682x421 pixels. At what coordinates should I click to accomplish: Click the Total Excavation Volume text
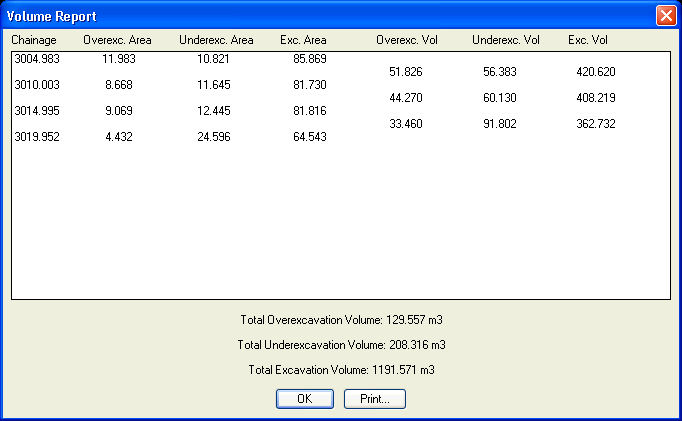[x=341, y=370]
